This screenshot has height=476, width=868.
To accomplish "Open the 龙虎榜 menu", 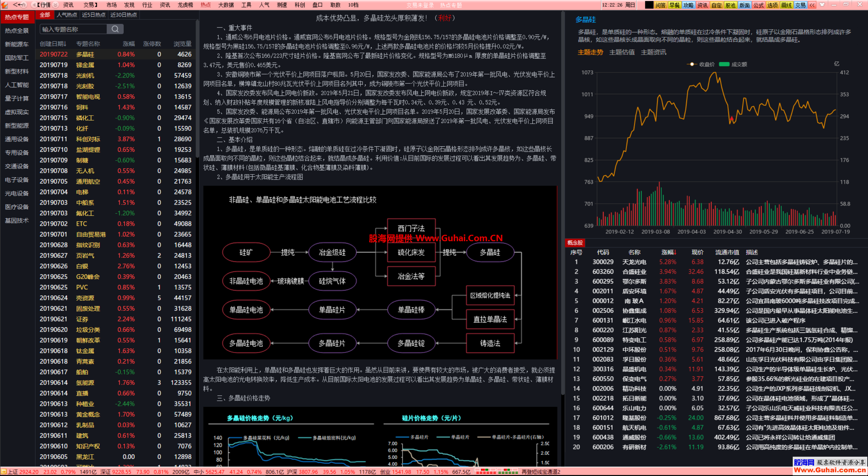I will (185, 5).
